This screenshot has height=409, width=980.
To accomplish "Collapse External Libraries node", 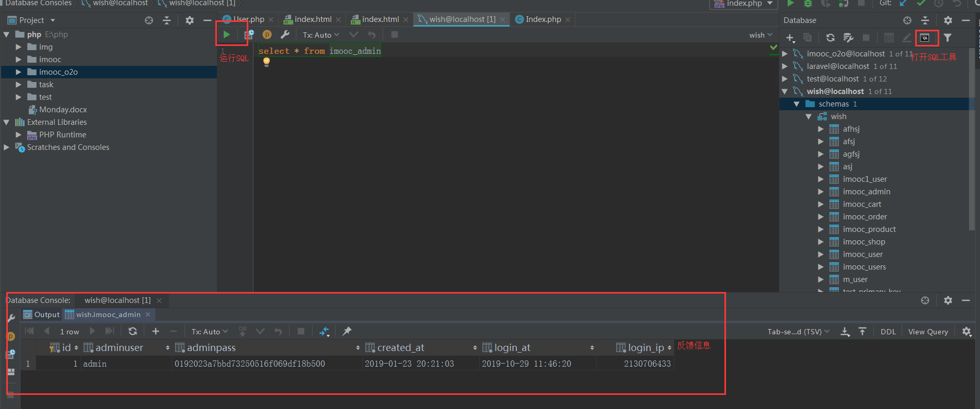I will (x=6, y=122).
